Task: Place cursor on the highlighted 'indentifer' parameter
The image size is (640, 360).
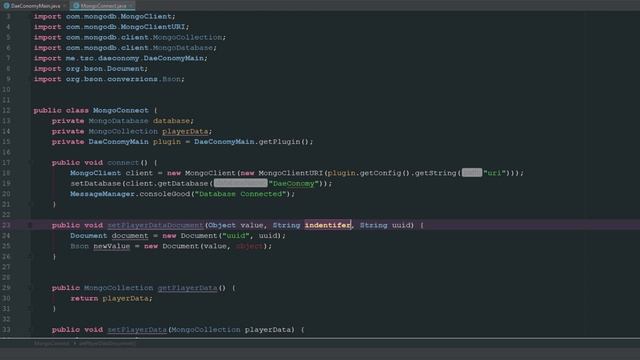Action: coord(327,225)
